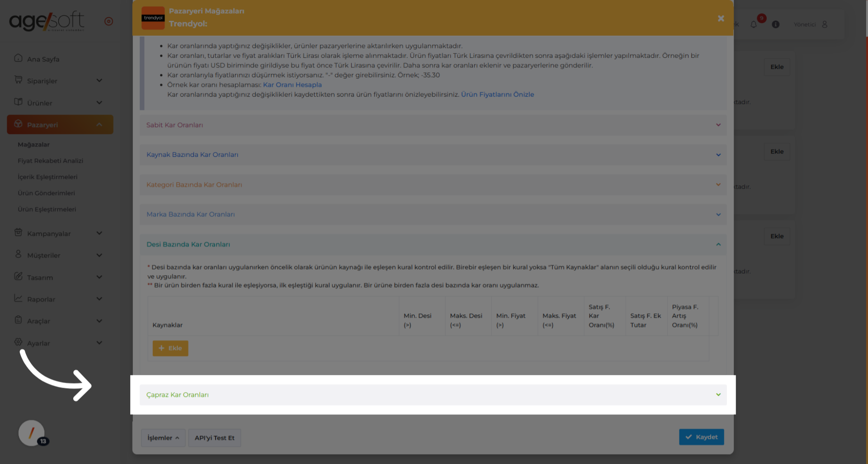This screenshot has height=464, width=868.
Task: Click the Ana Sayfa home icon
Action: pos(18,58)
